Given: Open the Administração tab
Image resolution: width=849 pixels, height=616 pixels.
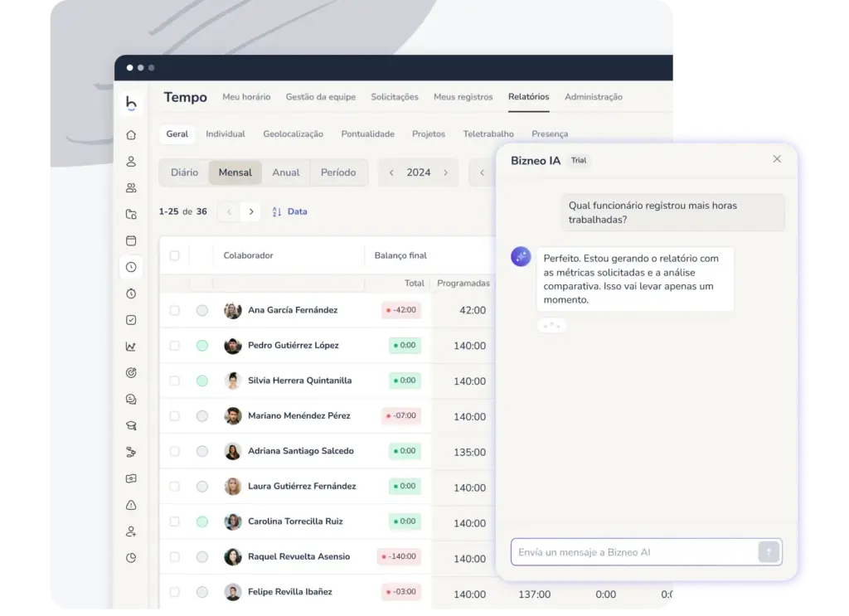Looking at the screenshot, I should 594,97.
